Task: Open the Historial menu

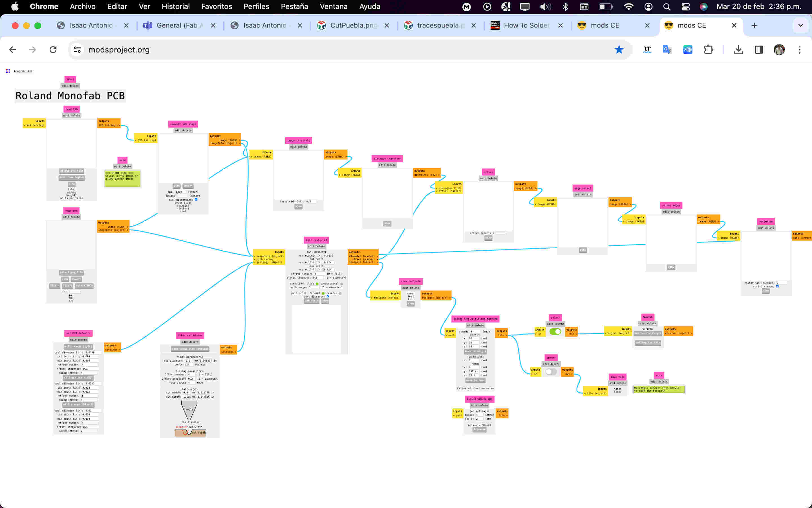Action: (175, 6)
